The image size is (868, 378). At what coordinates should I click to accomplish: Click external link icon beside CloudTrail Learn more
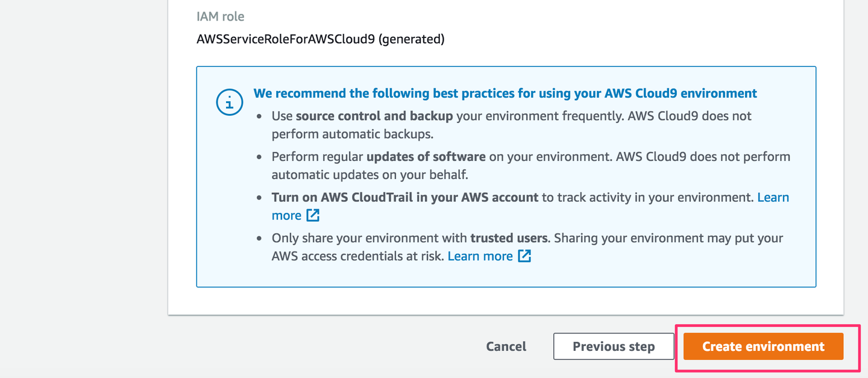pos(313,215)
